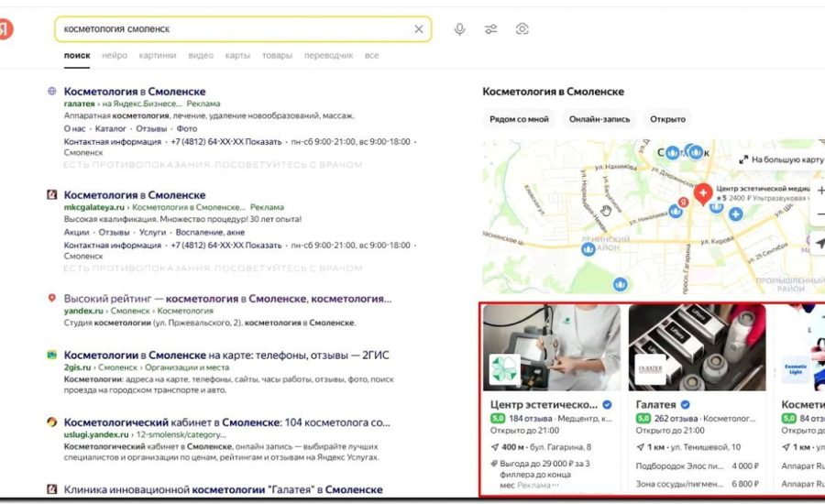Open mkcgalateya.ru ad Косметология в Смоленске

135,195
